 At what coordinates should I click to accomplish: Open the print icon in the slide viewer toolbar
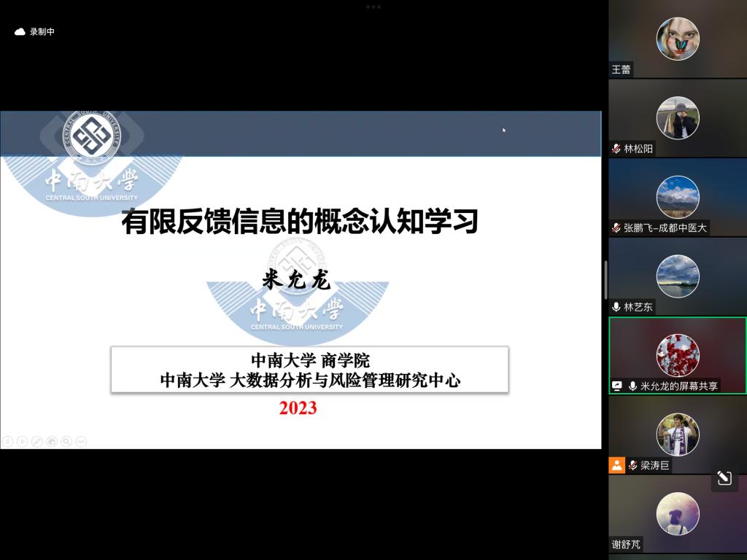(x=51, y=440)
